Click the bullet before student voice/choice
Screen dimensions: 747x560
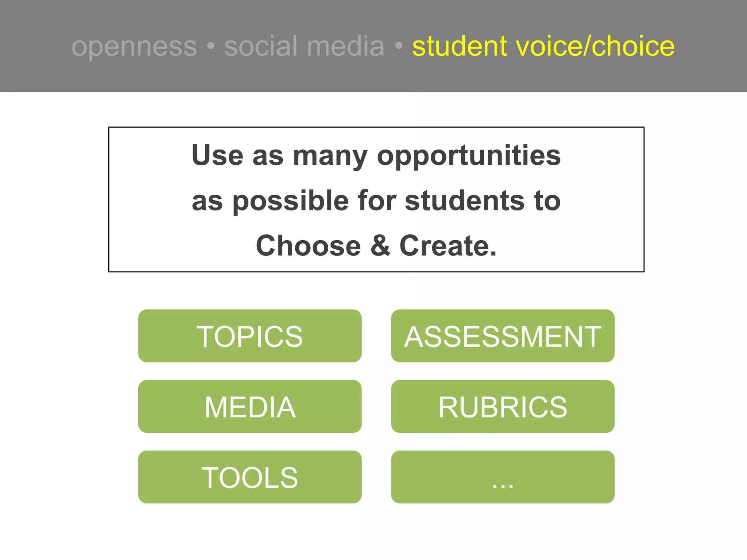point(399,46)
